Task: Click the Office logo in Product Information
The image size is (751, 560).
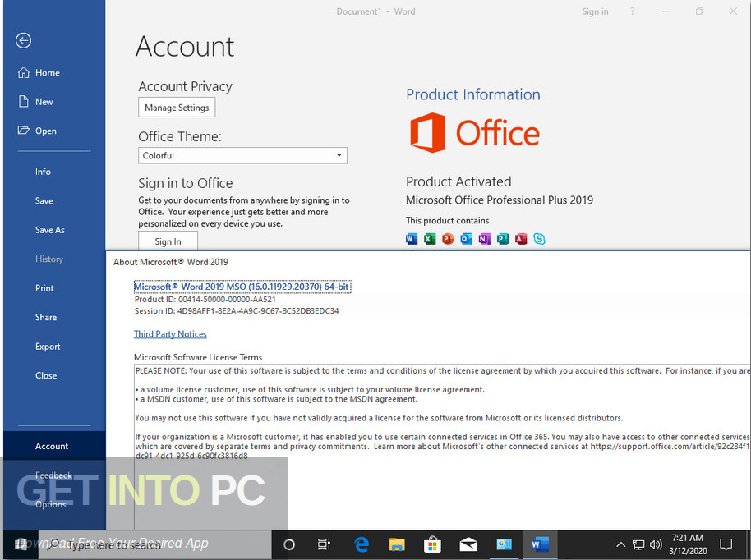Action: 475,132
